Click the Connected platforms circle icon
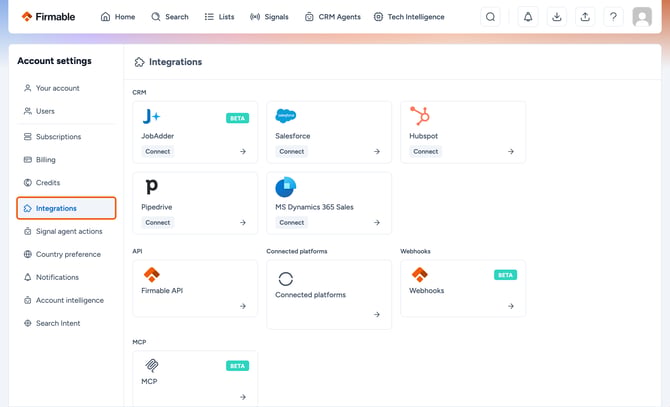This screenshot has width=670, height=407. pyautogui.click(x=285, y=279)
